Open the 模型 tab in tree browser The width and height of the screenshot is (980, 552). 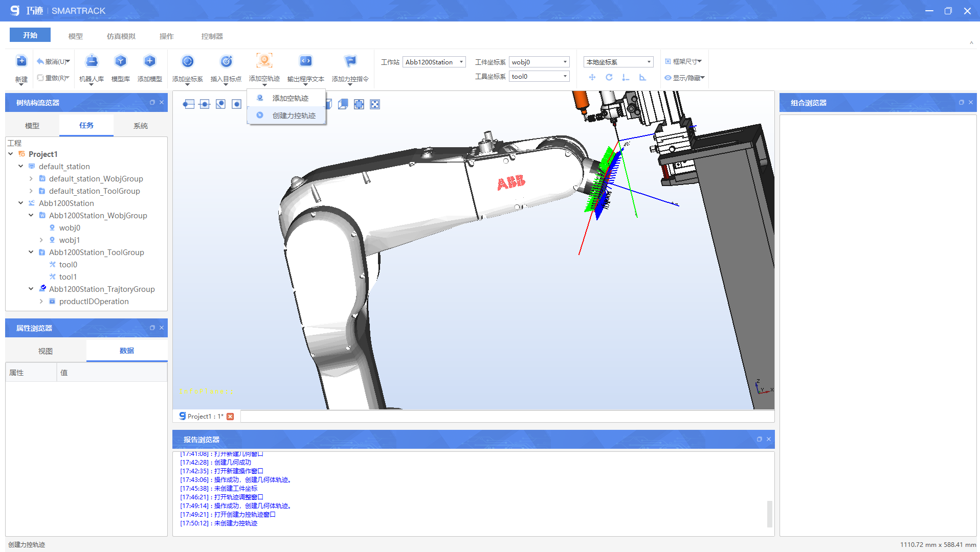32,126
